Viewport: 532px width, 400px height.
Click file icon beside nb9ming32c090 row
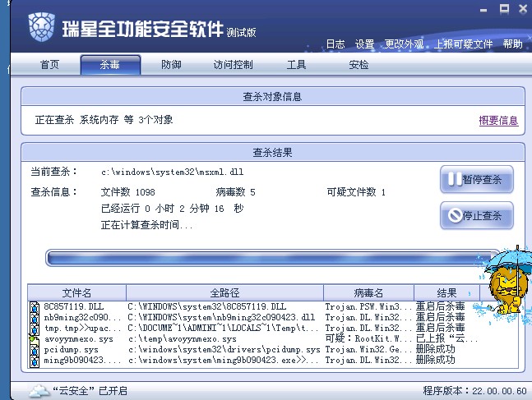click(x=35, y=318)
